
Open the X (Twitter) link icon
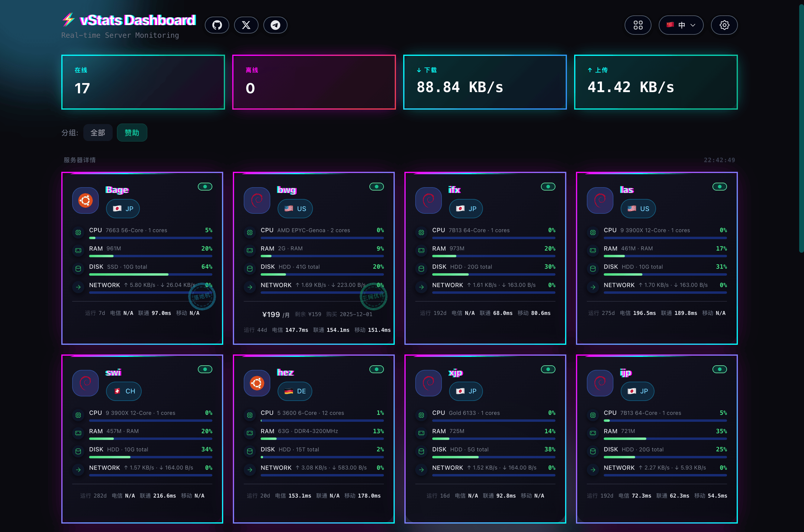click(x=246, y=25)
